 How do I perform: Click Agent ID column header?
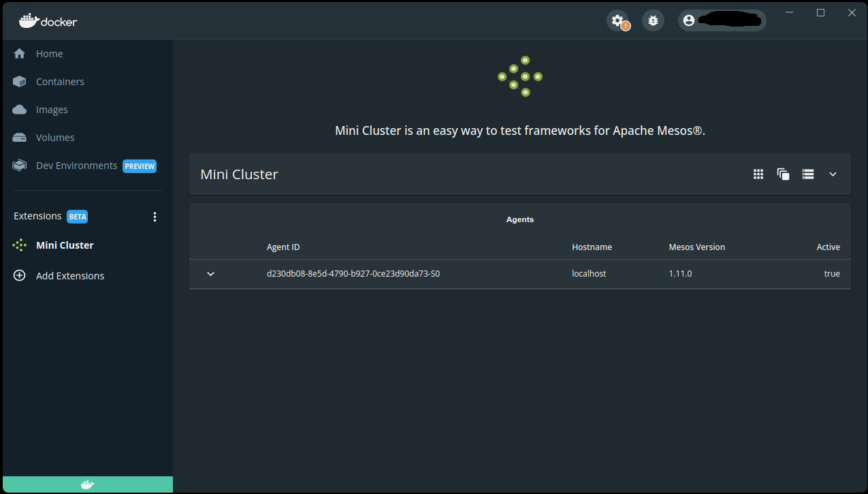[283, 247]
